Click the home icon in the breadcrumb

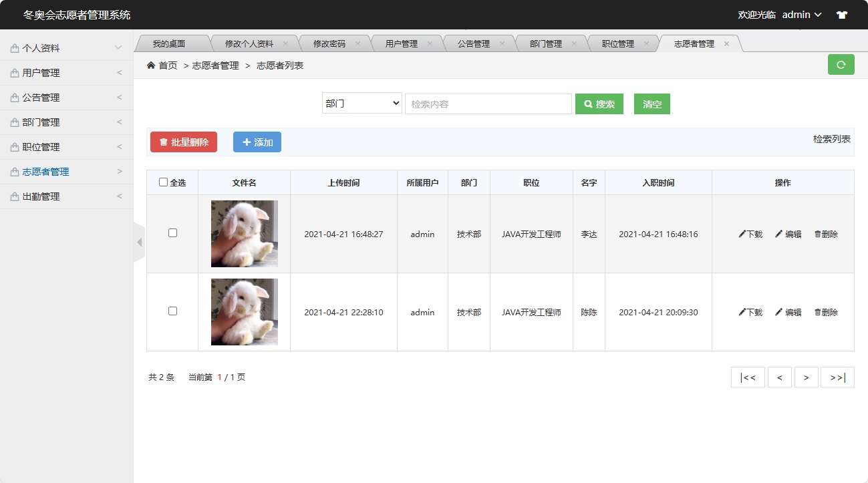[151, 65]
